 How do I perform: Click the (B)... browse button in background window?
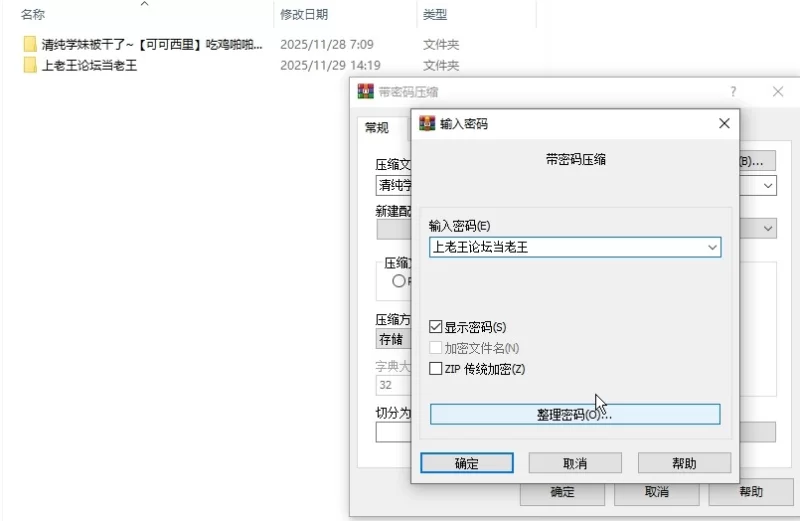(758, 161)
